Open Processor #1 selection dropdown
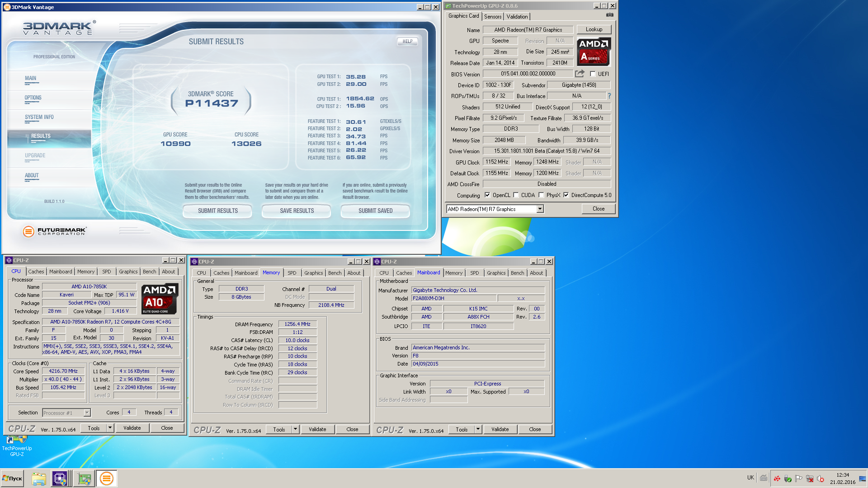This screenshot has width=868, height=488. pos(87,413)
